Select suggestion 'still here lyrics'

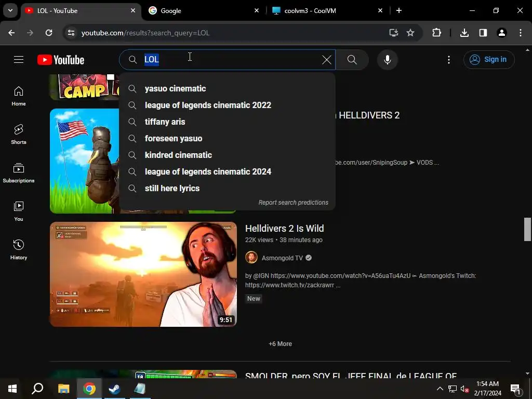click(228, 188)
